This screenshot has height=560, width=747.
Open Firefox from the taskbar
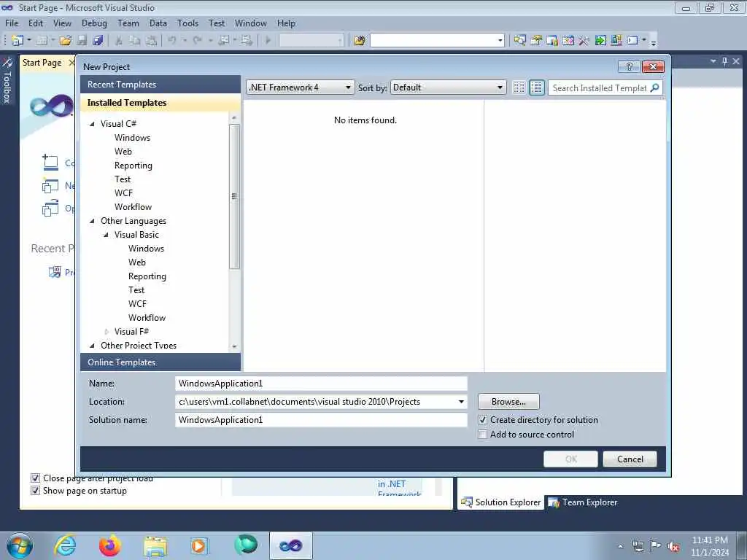(109, 545)
